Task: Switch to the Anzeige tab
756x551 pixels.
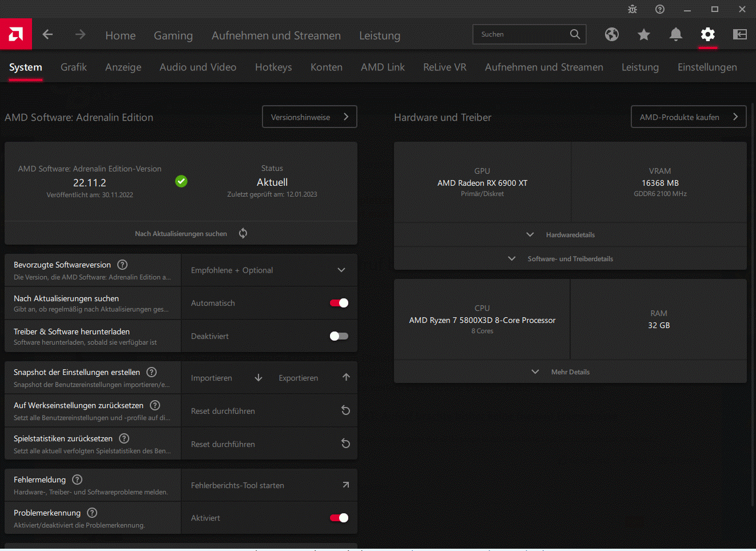Action: [123, 67]
